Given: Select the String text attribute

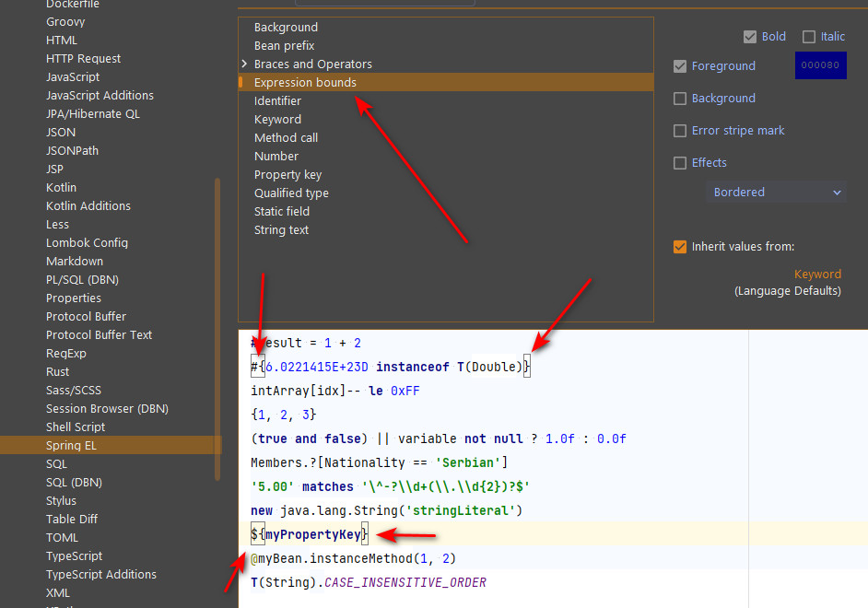Looking at the screenshot, I should (x=281, y=229).
